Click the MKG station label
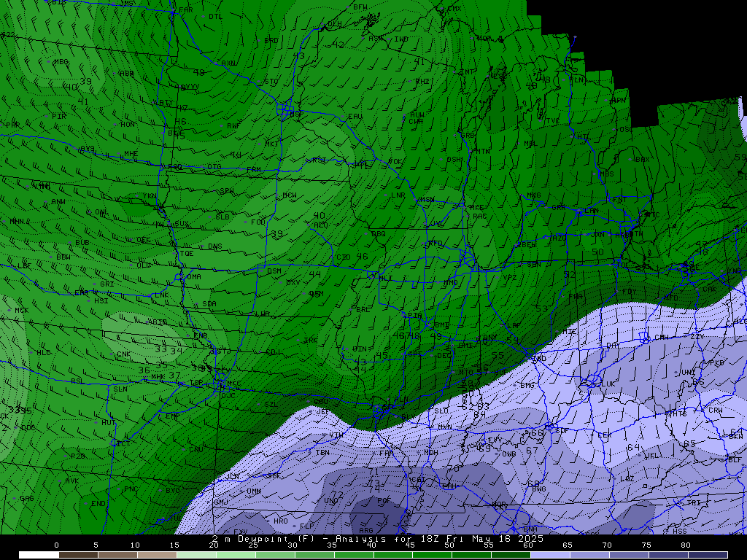The width and height of the screenshot is (747, 560). [x=533, y=195]
